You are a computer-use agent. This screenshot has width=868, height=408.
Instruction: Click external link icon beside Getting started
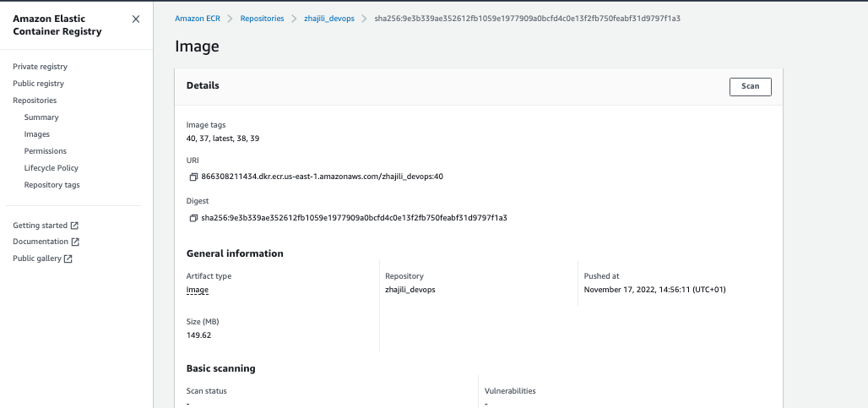(75, 226)
